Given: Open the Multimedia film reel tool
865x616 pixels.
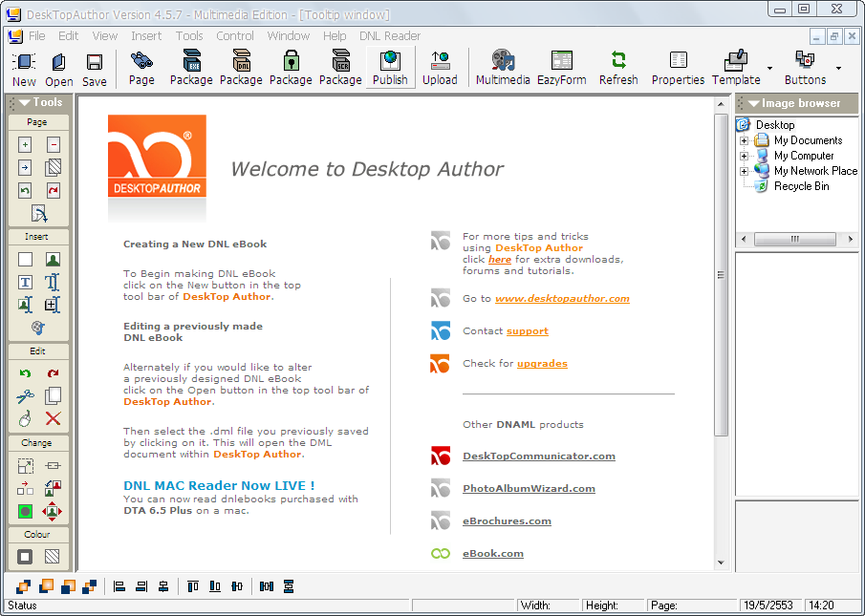Looking at the screenshot, I should pyautogui.click(x=503, y=69).
